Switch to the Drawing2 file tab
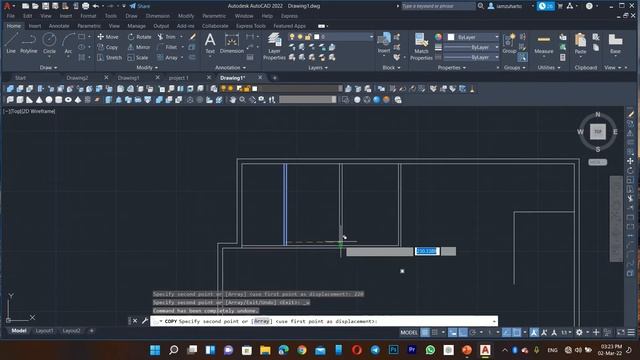 point(77,78)
